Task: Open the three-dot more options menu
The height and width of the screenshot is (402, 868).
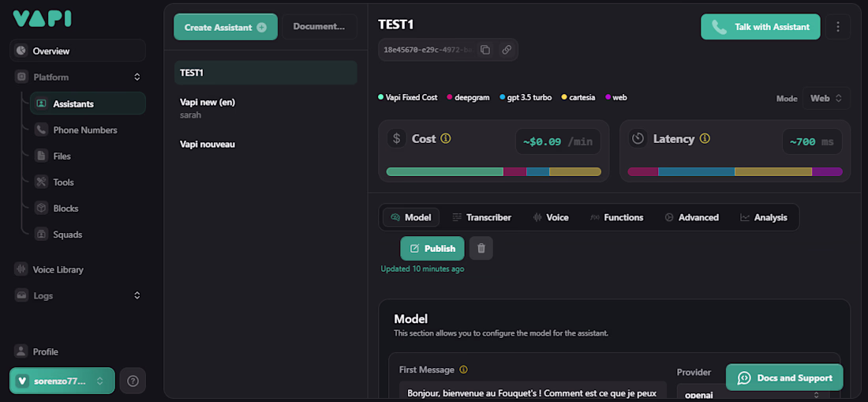Action: (838, 27)
